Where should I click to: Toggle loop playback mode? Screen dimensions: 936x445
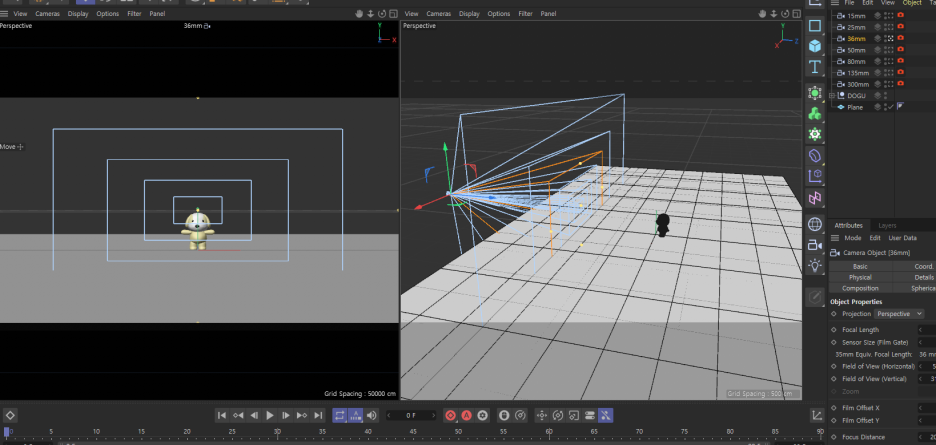(340, 415)
